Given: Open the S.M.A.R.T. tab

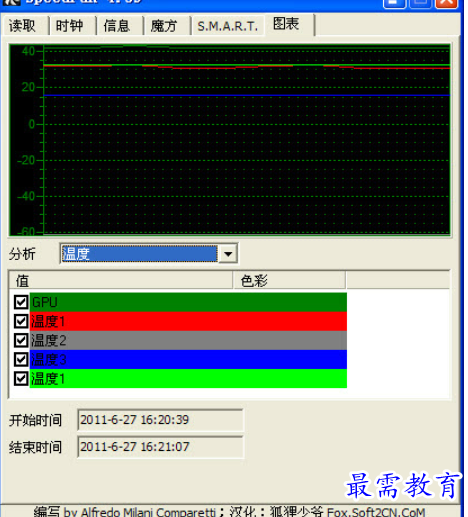Looking at the screenshot, I should pyautogui.click(x=228, y=26).
